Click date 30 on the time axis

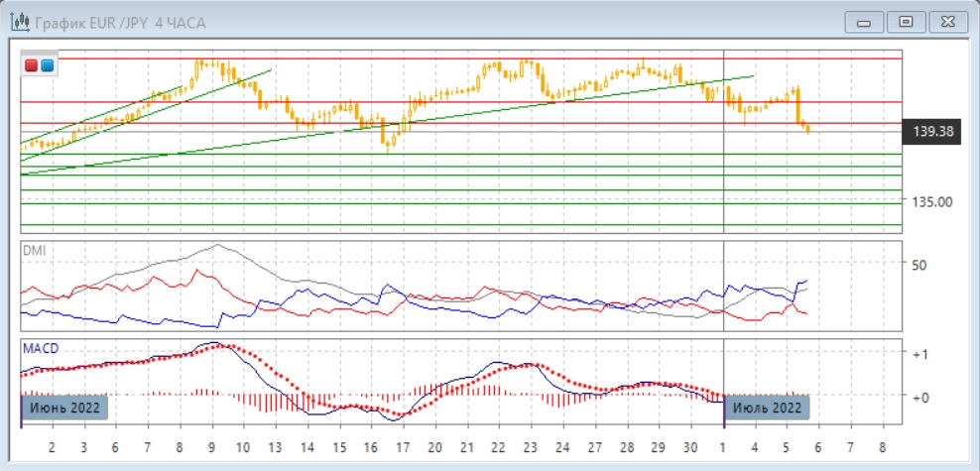click(691, 446)
